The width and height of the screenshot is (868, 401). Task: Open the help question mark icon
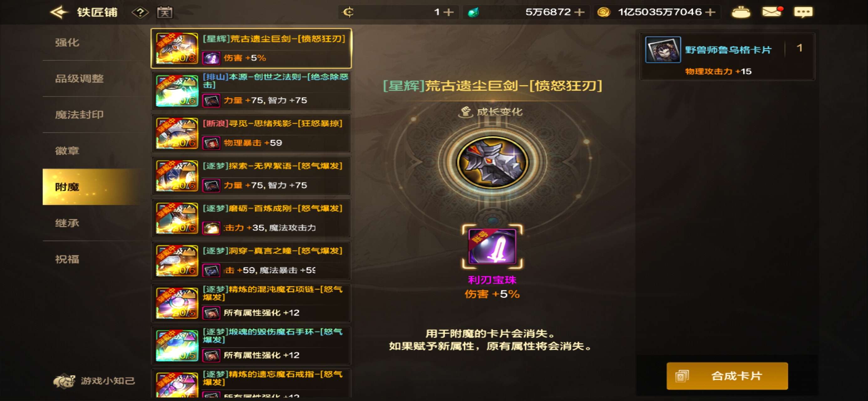pos(140,13)
